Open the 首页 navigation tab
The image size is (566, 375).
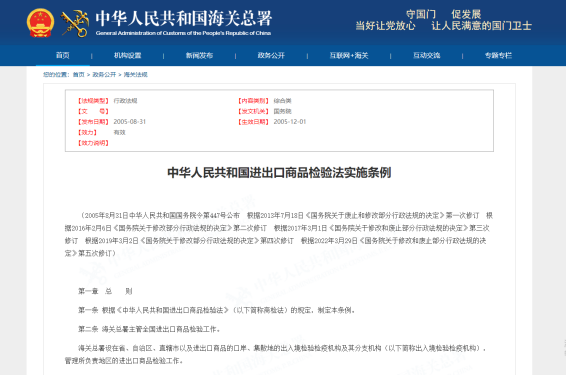pyautogui.click(x=62, y=55)
